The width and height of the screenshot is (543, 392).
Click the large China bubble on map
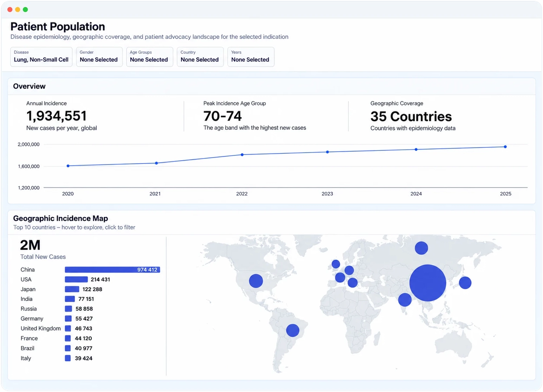[x=428, y=283]
